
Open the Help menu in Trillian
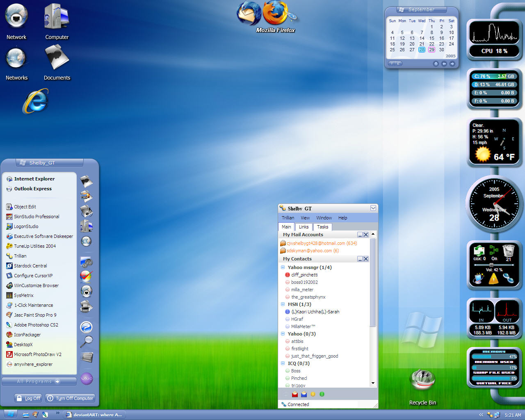tap(343, 218)
